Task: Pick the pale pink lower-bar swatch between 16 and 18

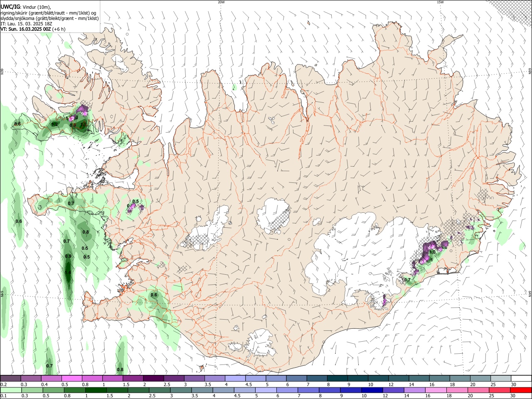Action: 436,390
